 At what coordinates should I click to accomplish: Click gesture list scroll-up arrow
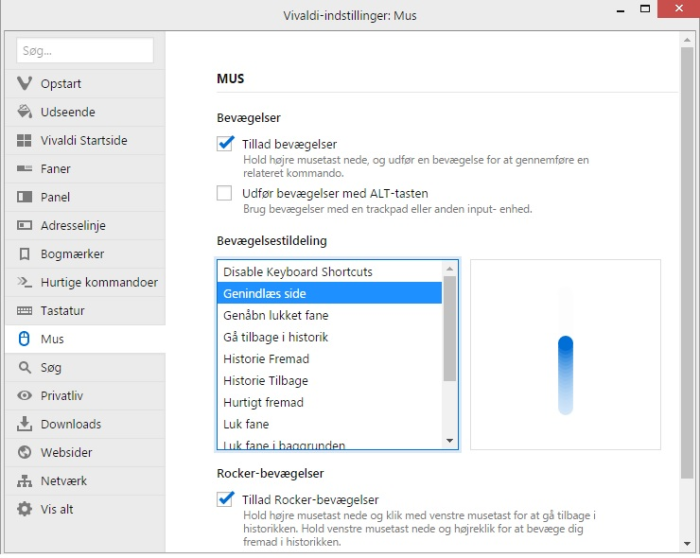[450, 268]
